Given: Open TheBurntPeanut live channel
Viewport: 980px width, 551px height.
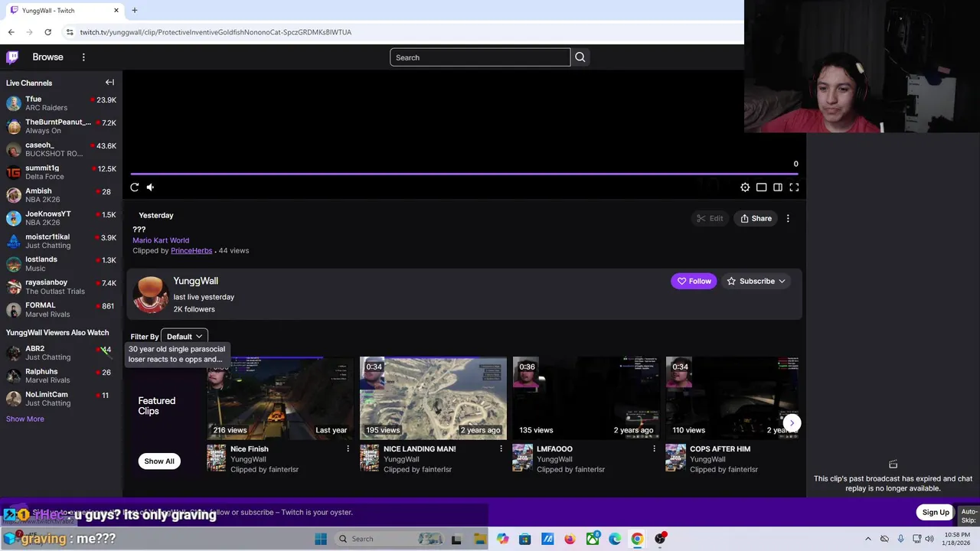Looking at the screenshot, I should (61, 126).
